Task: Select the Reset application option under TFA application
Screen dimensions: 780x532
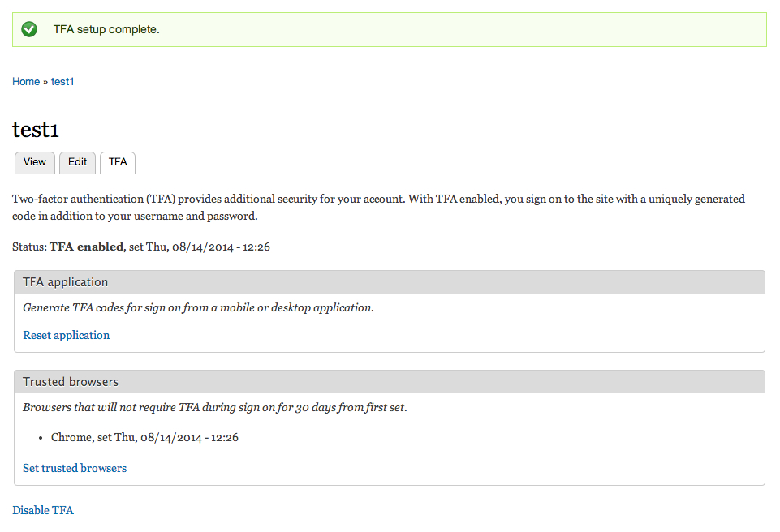Action: coord(66,335)
